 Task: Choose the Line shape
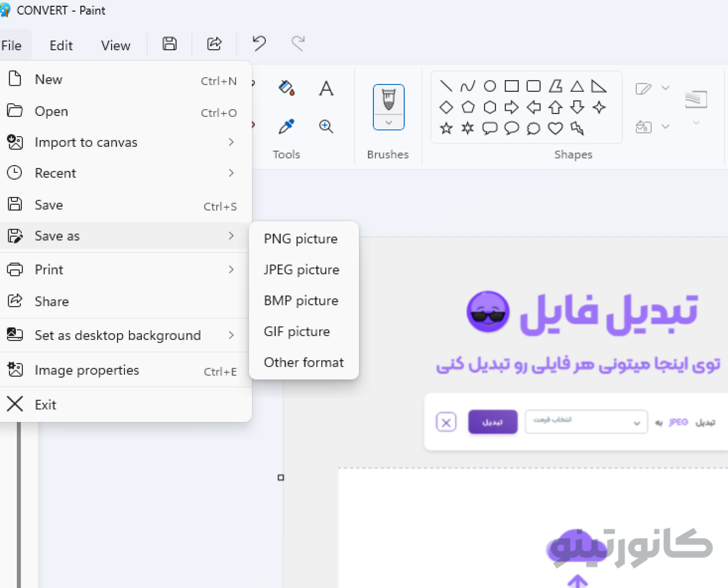tap(446, 86)
